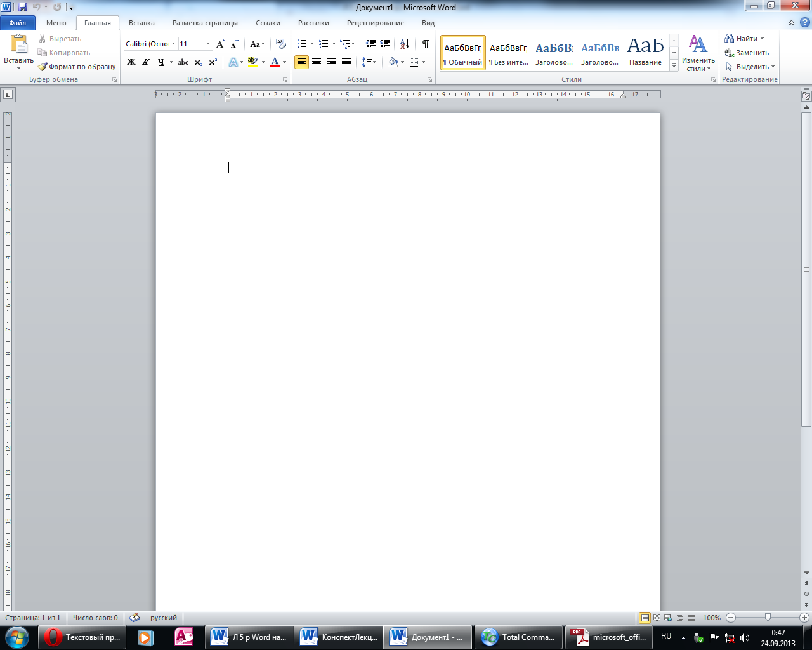Viewport: 812px width, 650px height.
Task: Toggle Strikethrough (abc) formatting
Action: click(x=183, y=62)
